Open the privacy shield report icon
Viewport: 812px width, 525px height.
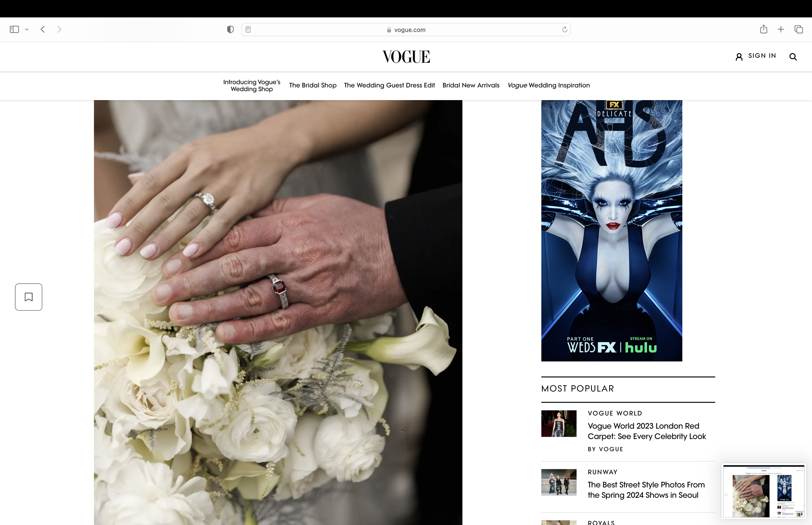[x=230, y=30]
